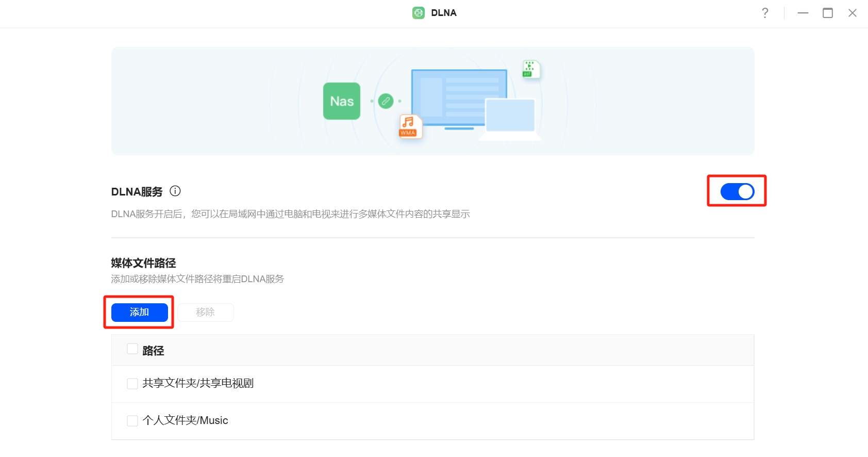Click the 媒体文件路径 heading

click(x=143, y=263)
